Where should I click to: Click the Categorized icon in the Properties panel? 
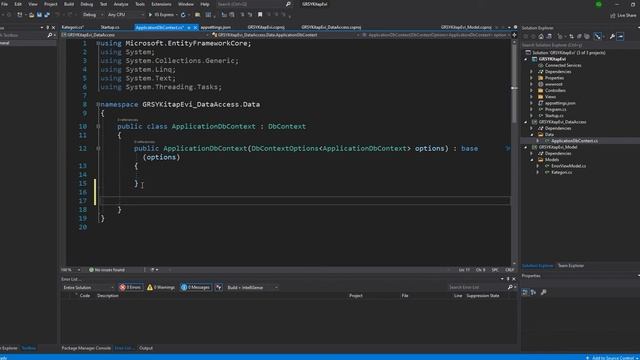coord(525,292)
